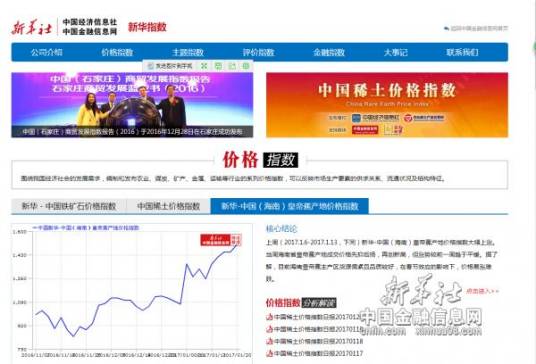Click the 中国金融信息网 text in header

90,31
